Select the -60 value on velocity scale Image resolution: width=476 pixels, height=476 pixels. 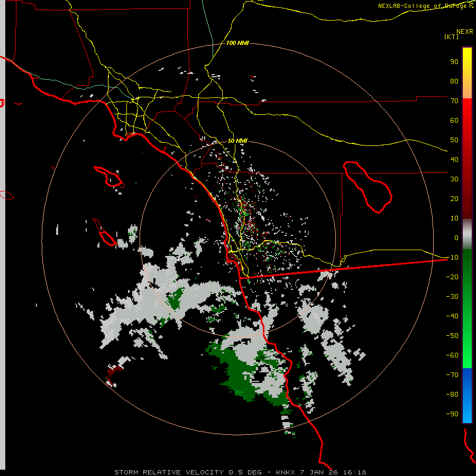click(452, 355)
